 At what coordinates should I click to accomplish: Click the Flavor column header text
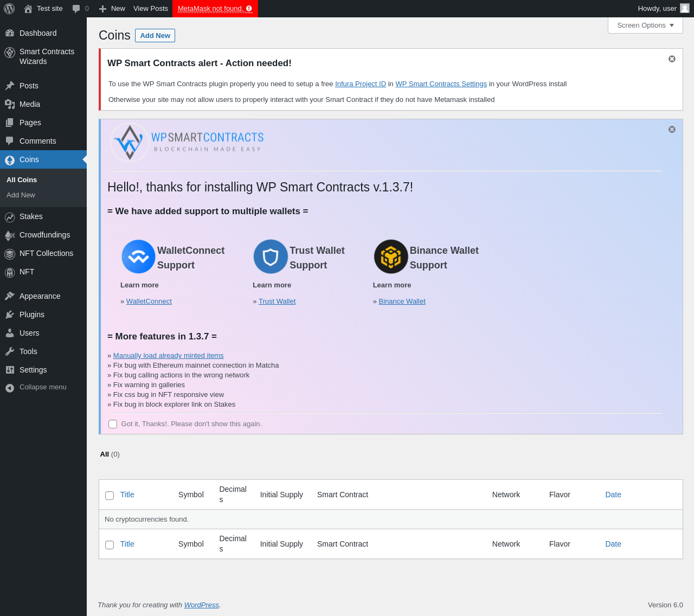pyautogui.click(x=560, y=495)
